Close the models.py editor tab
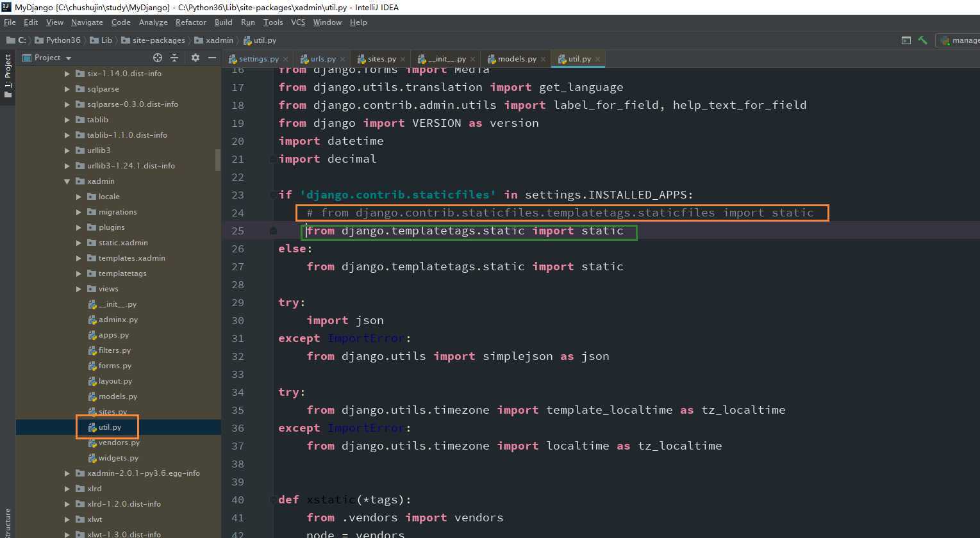 (x=543, y=59)
